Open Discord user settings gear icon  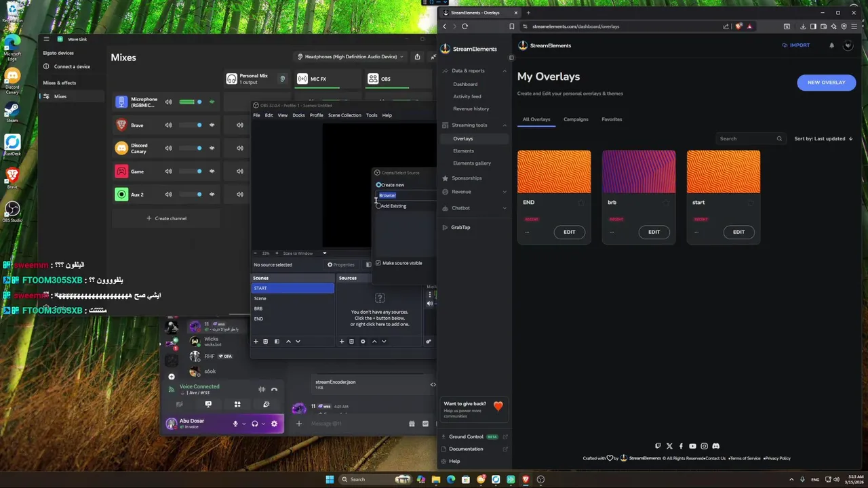(274, 424)
